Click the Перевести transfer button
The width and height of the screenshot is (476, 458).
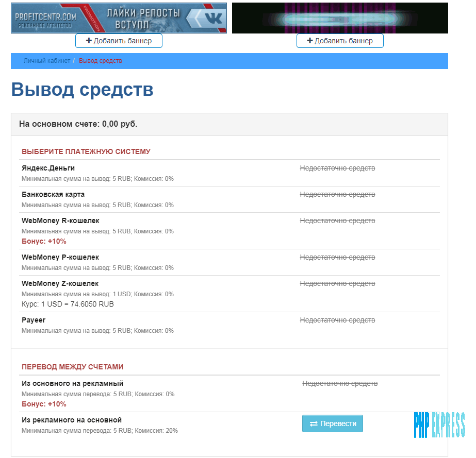click(333, 423)
